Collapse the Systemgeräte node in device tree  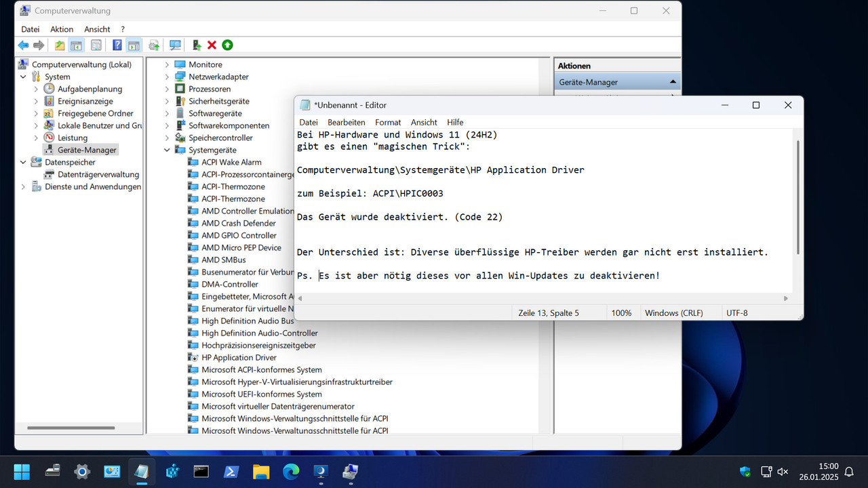click(x=167, y=150)
